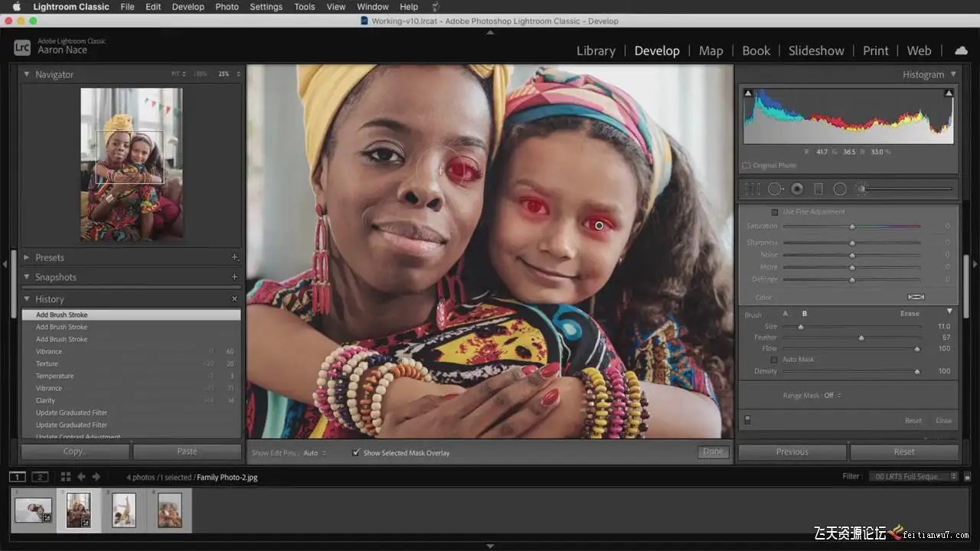This screenshot has width=980, height=551.
Task: Select the Clarity history step
Action: 131,400
